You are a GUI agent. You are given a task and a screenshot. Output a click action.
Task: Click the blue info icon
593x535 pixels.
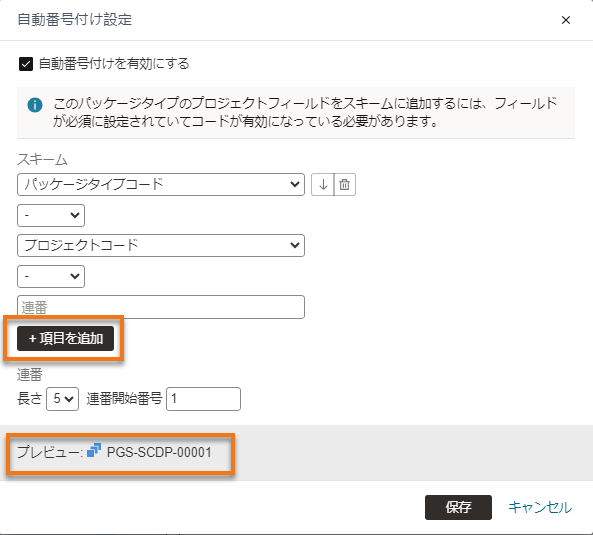point(35,105)
